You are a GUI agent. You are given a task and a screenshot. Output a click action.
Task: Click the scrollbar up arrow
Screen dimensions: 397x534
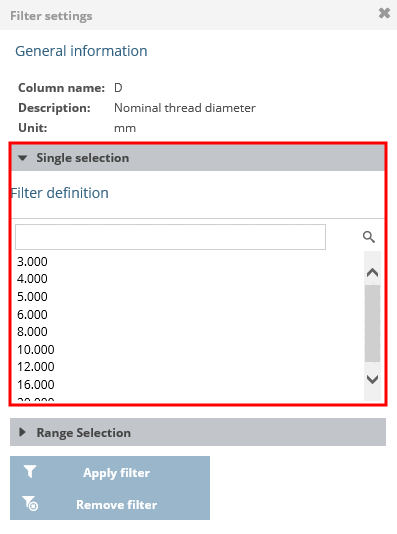[372, 273]
